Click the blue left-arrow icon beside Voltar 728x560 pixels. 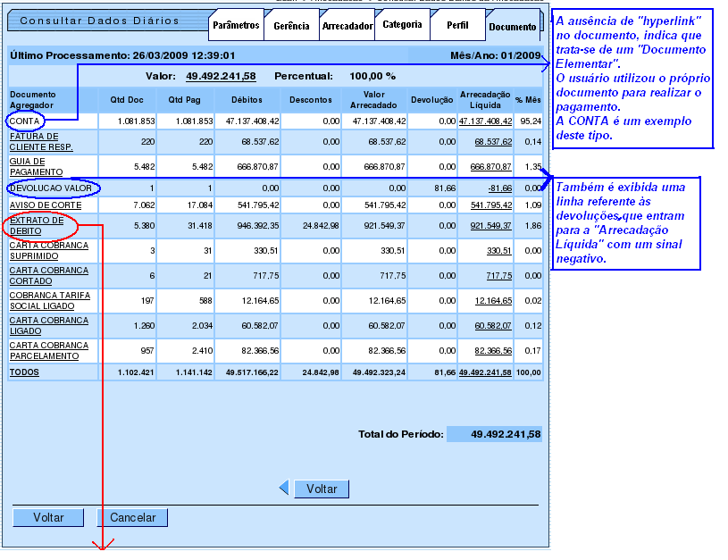[284, 489]
